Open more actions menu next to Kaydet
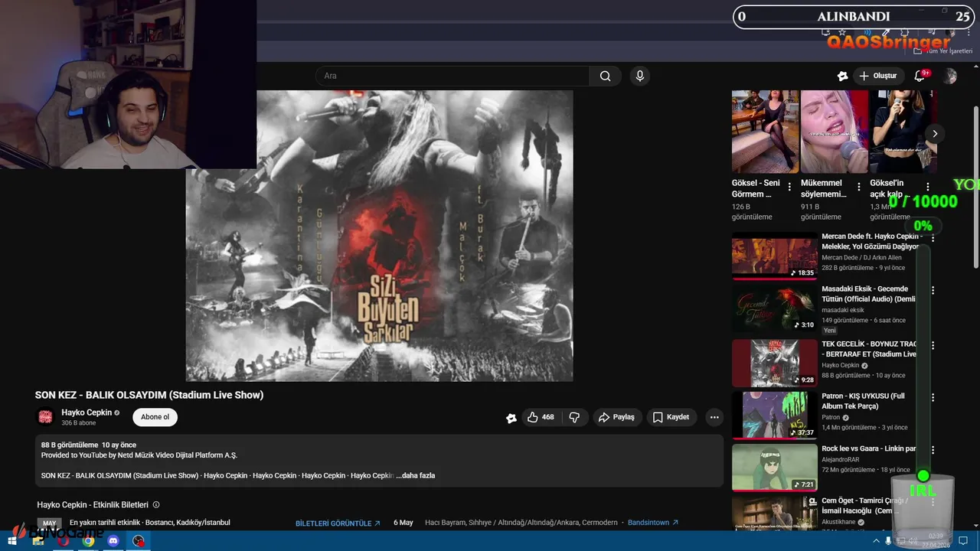 (714, 417)
